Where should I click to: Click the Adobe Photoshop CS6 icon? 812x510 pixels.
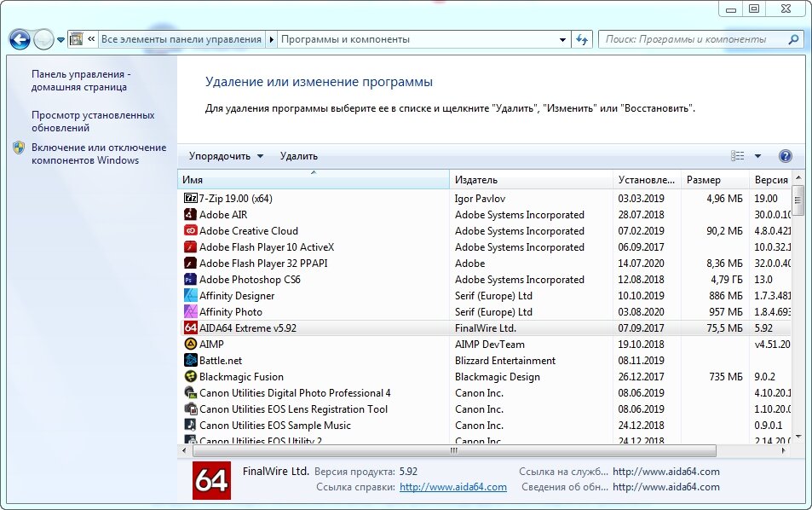click(x=191, y=279)
